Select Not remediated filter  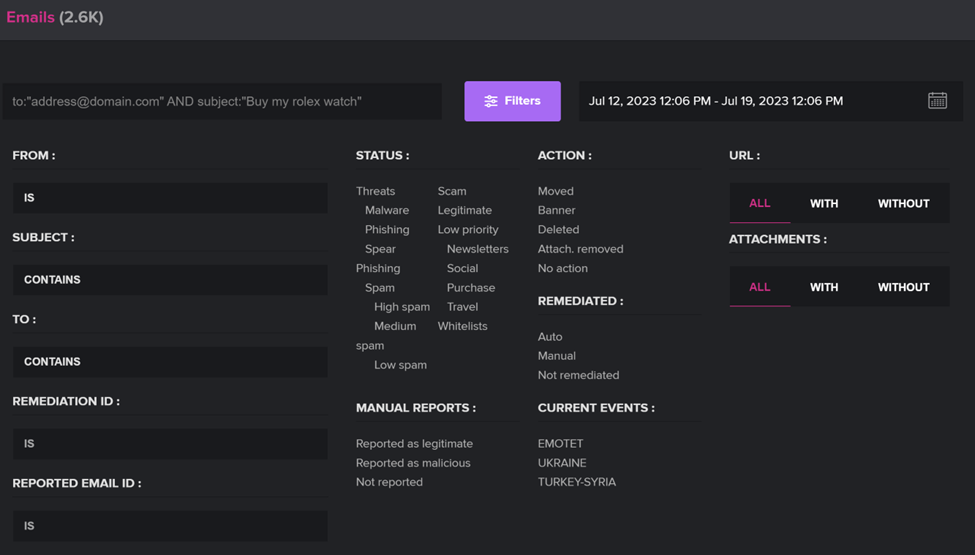[x=578, y=375]
